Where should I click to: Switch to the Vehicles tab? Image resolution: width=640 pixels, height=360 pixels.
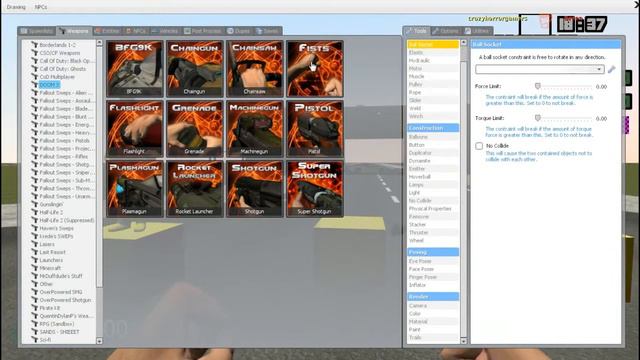click(165, 31)
